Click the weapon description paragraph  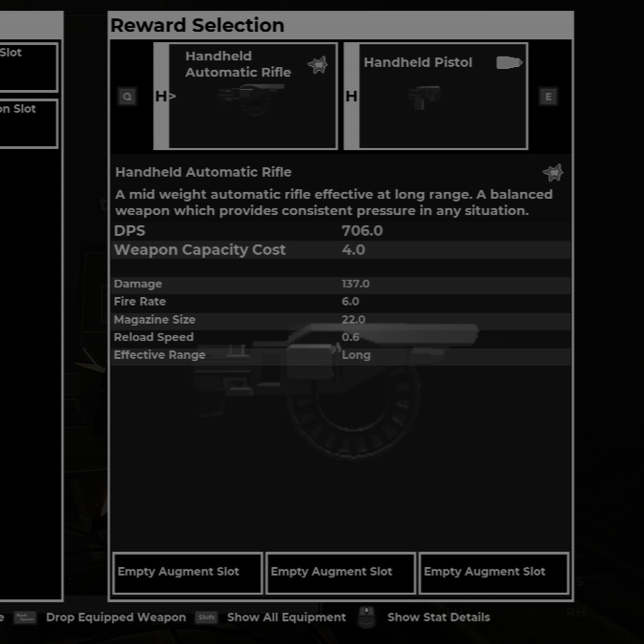coord(334,202)
